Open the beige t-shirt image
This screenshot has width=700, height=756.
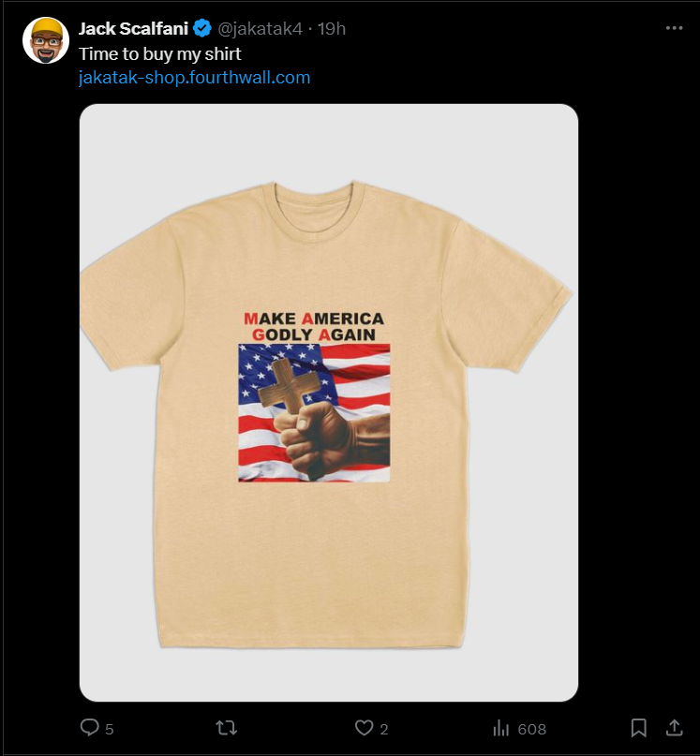pyautogui.click(x=329, y=403)
